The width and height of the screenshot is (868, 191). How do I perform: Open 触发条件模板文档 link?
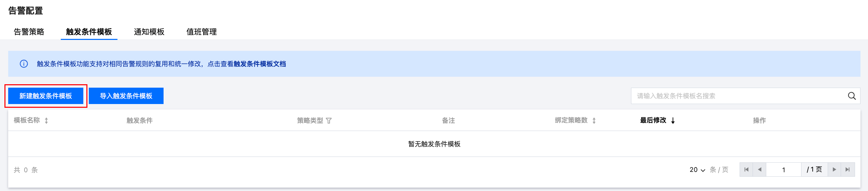click(x=260, y=64)
